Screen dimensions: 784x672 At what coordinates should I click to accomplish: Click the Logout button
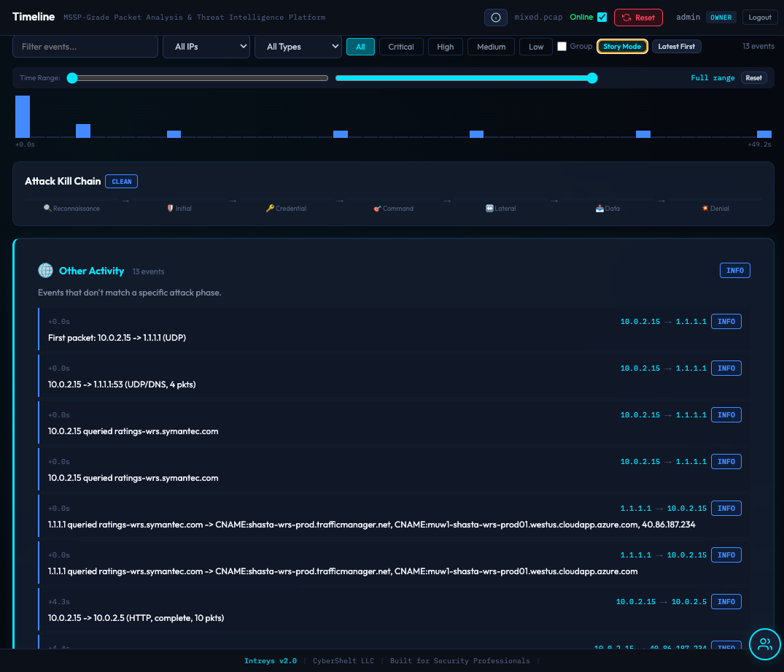click(x=758, y=17)
